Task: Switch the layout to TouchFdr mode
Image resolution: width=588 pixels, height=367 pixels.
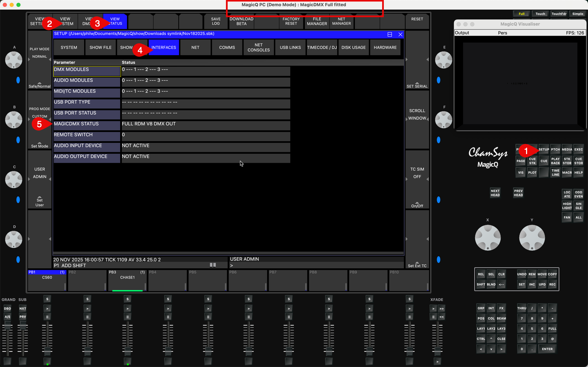Action: [559, 14]
